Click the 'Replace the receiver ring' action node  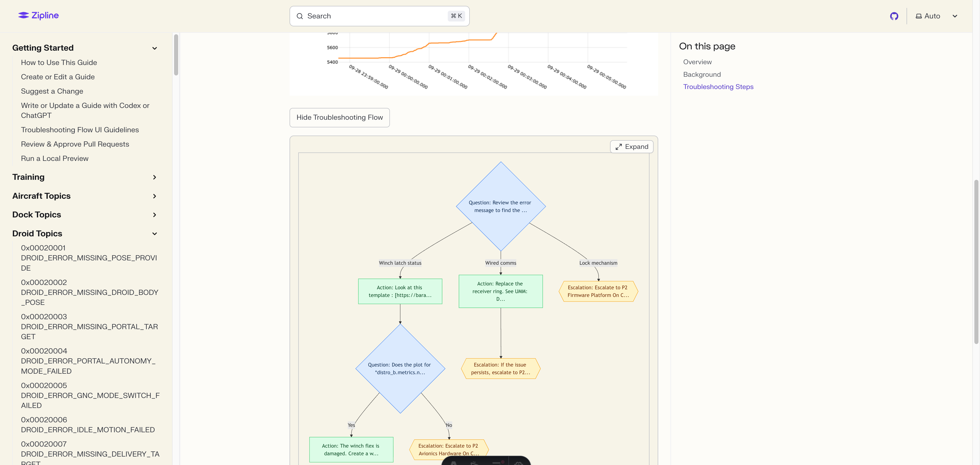pyautogui.click(x=501, y=291)
